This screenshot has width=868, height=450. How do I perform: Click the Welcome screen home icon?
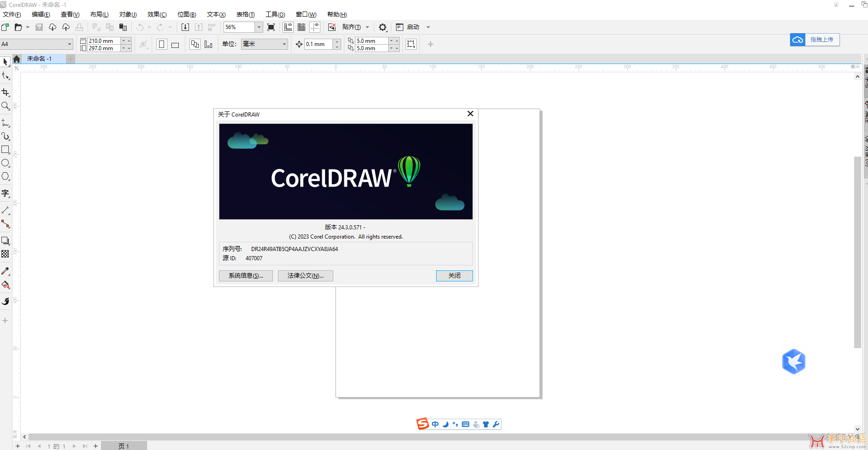coord(17,59)
